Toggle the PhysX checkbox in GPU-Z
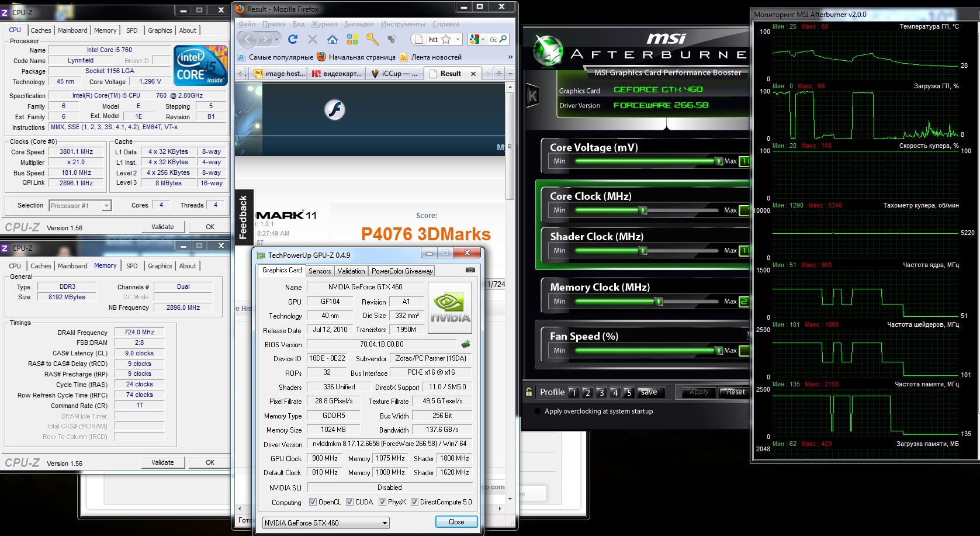Image resolution: width=980 pixels, height=536 pixels. pyautogui.click(x=382, y=502)
